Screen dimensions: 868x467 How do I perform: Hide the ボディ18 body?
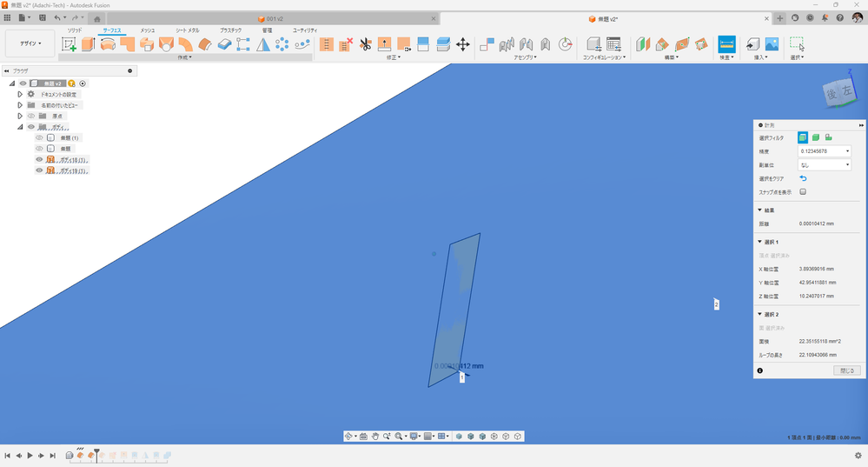[39, 159]
